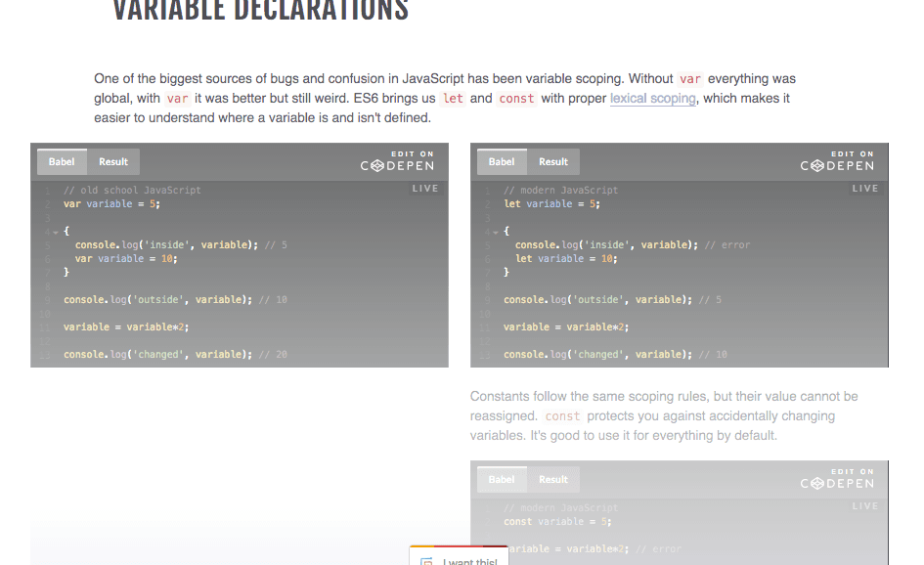Viewport: 924px width, 565px height.
Task: Select Babel tab in old school JavaScript pen
Action: click(x=62, y=162)
